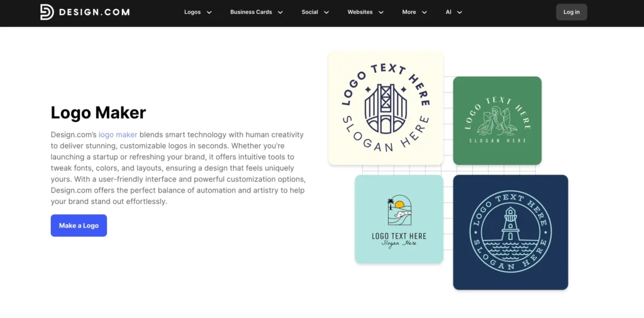Click the palm tree sunset emblem
Image resolution: width=644 pixels, height=318 pixels.
coord(399,211)
